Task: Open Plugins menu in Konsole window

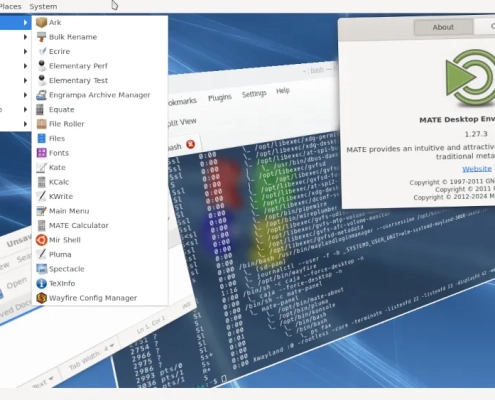Action: 220,98
